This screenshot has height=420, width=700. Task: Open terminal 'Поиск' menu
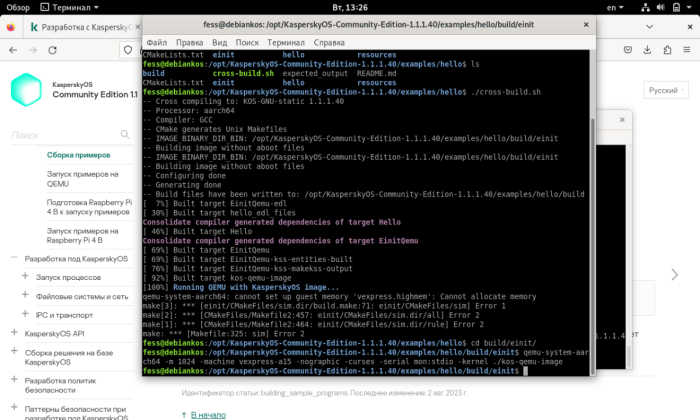[x=247, y=42]
